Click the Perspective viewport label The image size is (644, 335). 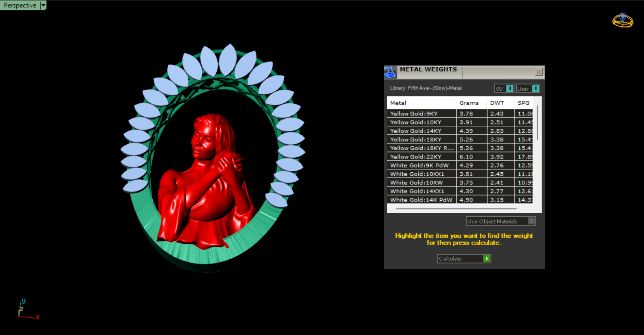pyautogui.click(x=20, y=6)
